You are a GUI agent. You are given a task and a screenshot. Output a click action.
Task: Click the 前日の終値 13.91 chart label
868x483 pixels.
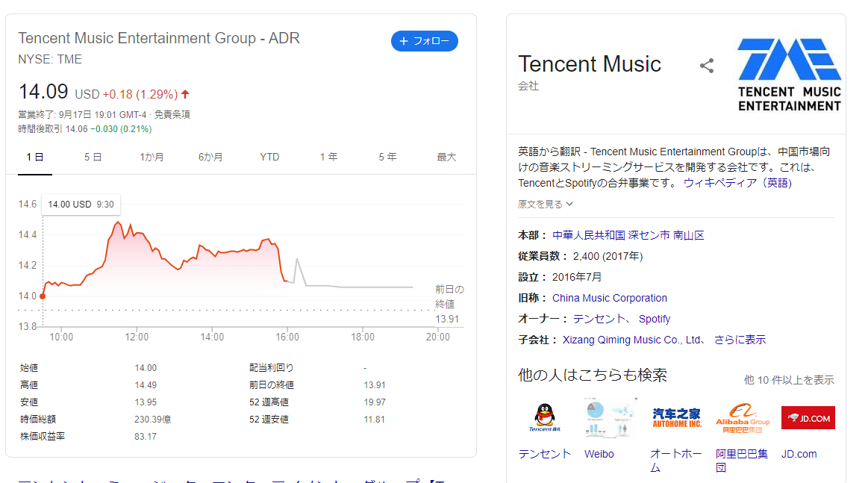click(449, 304)
